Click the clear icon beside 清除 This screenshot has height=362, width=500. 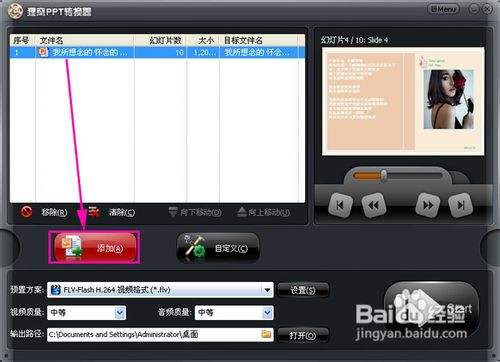pos(94,212)
